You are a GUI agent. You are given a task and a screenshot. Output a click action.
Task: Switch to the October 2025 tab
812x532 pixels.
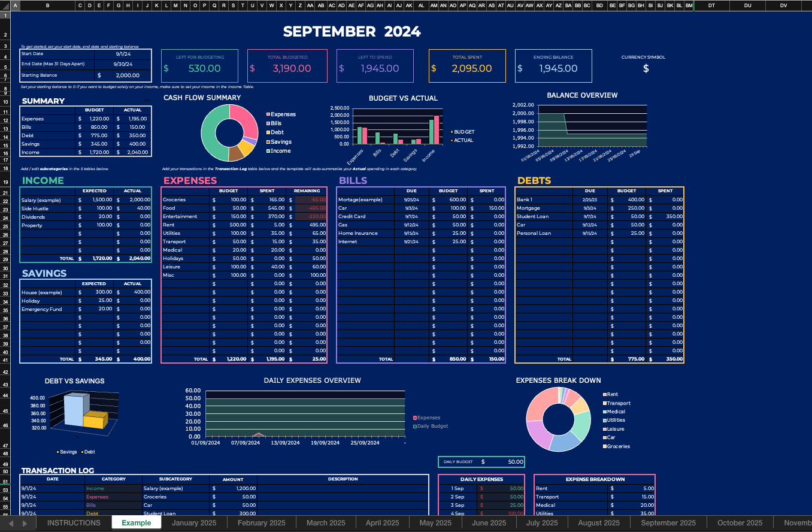pyautogui.click(x=740, y=523)
